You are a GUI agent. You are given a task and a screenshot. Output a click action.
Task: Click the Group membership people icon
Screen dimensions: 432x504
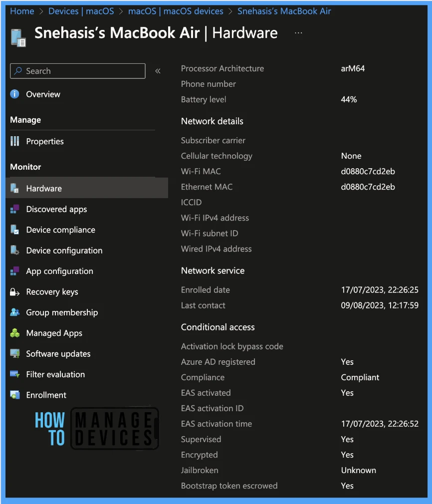click(15, 312)
